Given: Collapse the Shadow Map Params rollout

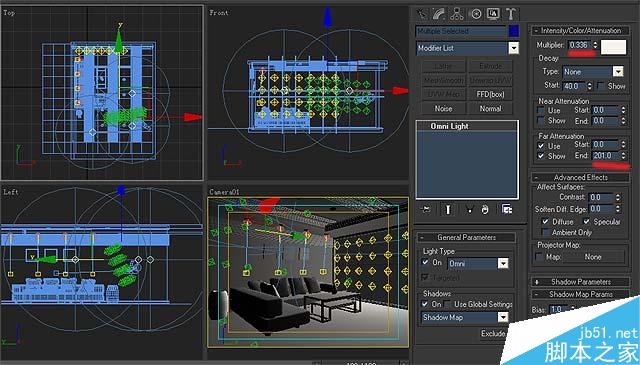Looking at the screenshot, I should [x=580, y=294].
